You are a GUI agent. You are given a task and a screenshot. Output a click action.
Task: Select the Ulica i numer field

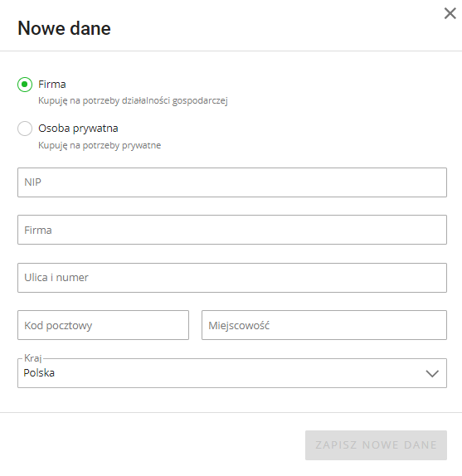[232, 278]
